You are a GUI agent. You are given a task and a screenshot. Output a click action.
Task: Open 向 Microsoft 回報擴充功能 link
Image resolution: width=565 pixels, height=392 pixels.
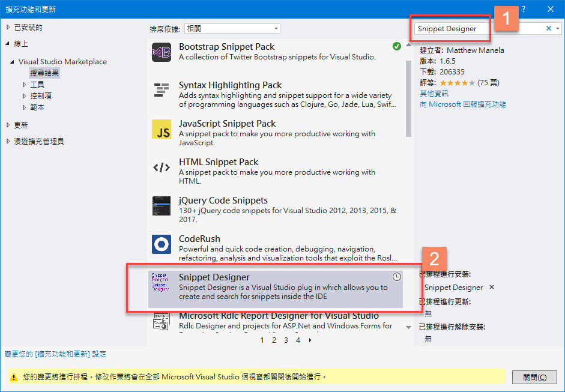[x=463, y=104]
